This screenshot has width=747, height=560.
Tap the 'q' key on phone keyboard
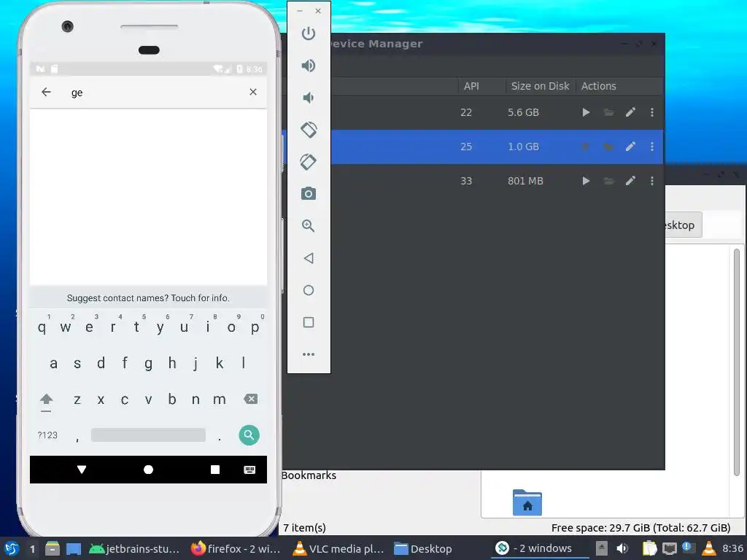[x=42, y=327]
